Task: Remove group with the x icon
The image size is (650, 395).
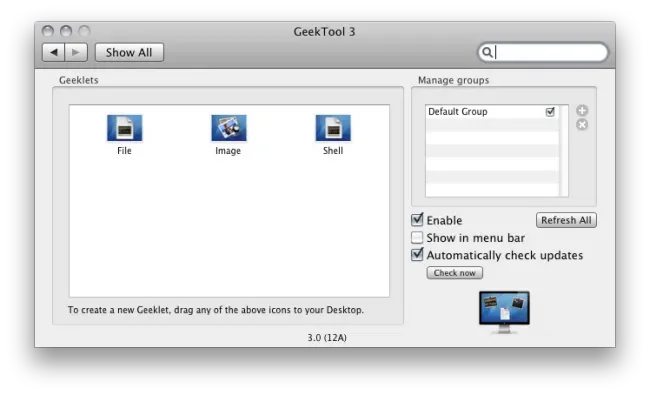Action: tap(582, 124)
